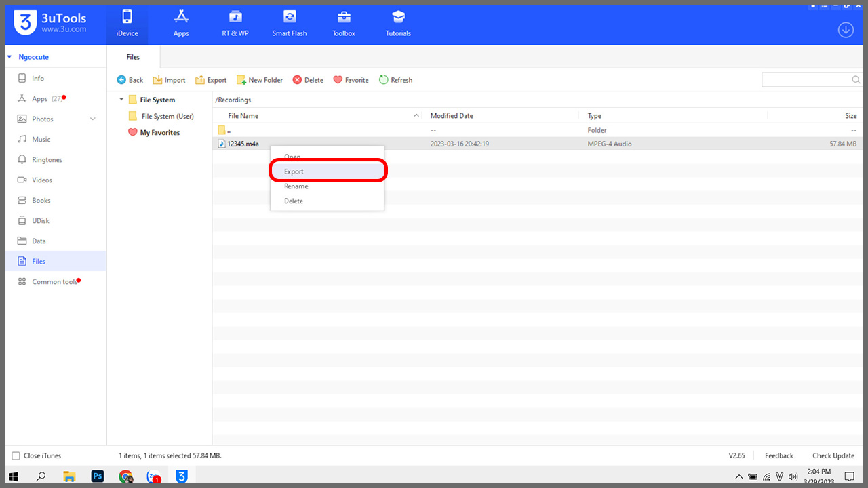Screen dimensions: 868x488
Task: Click the search input field
Action: click(x=806, y=80)
